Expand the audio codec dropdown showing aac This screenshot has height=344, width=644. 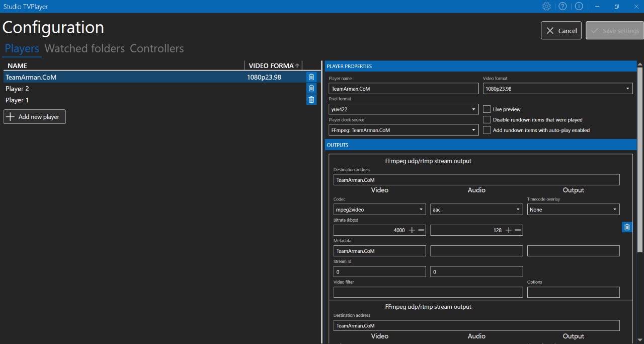click(476, 210)
